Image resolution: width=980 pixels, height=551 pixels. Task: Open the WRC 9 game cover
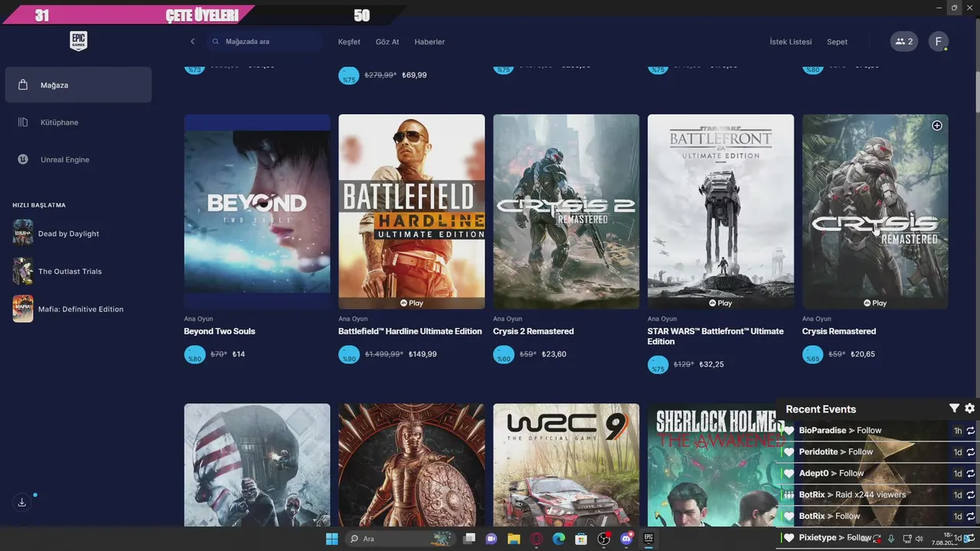click(x=567, y=465)
